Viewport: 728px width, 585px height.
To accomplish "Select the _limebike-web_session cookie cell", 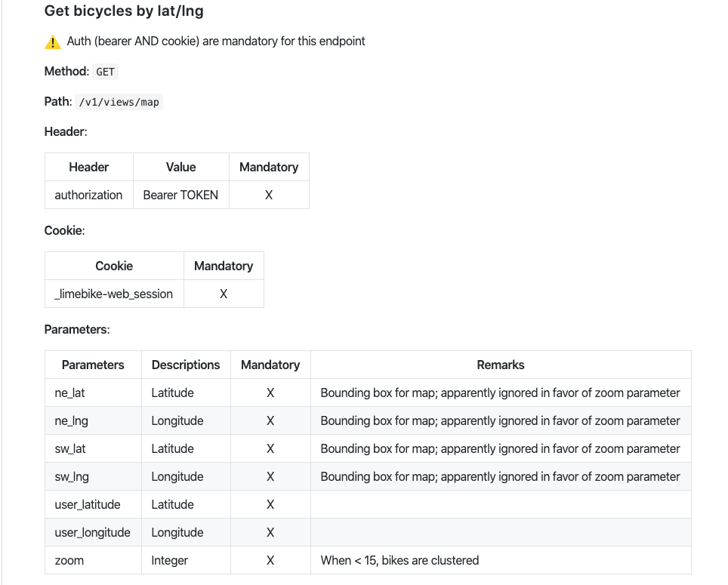I will (114, 294).
